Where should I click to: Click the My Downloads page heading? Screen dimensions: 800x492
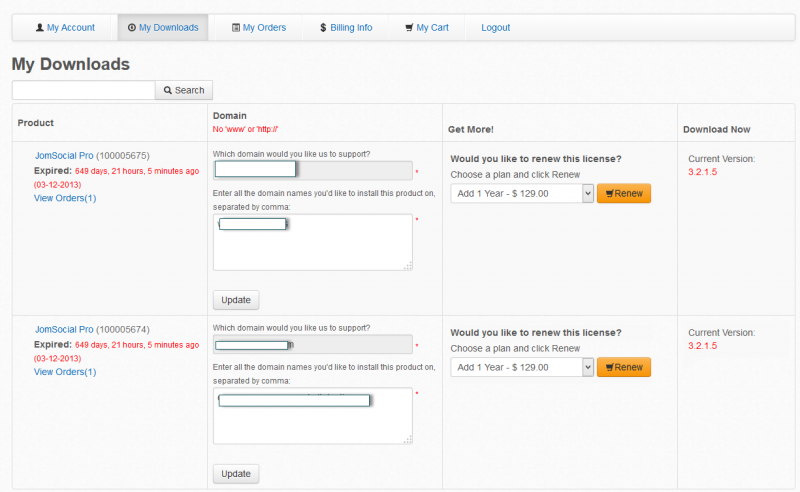click(x=71, y=64)
